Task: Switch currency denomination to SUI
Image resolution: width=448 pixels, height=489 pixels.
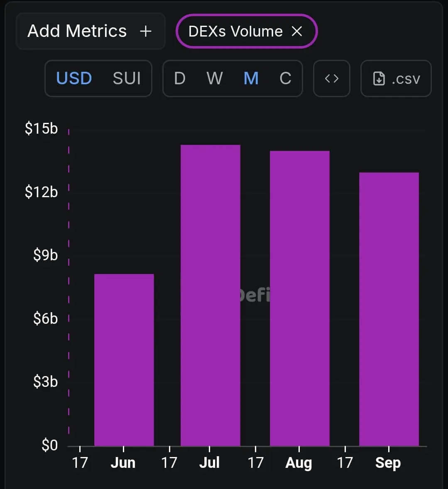Action: tap(127, 78)
